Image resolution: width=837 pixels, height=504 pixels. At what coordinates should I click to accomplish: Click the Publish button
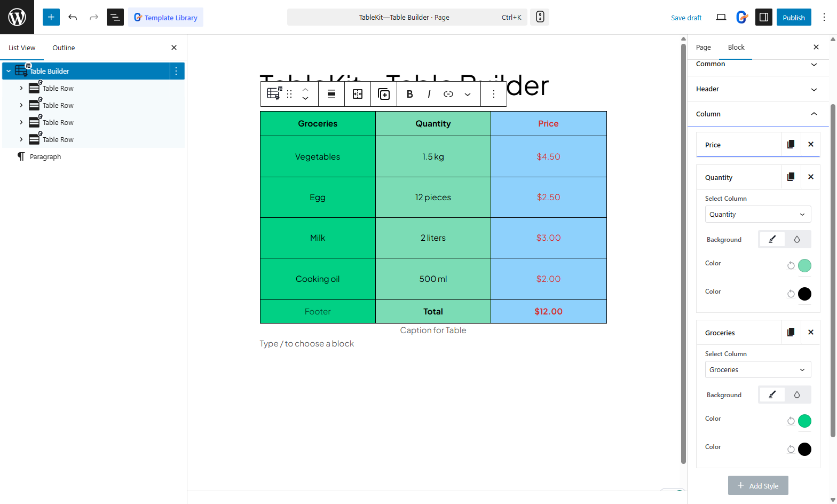tap(793, 17)
